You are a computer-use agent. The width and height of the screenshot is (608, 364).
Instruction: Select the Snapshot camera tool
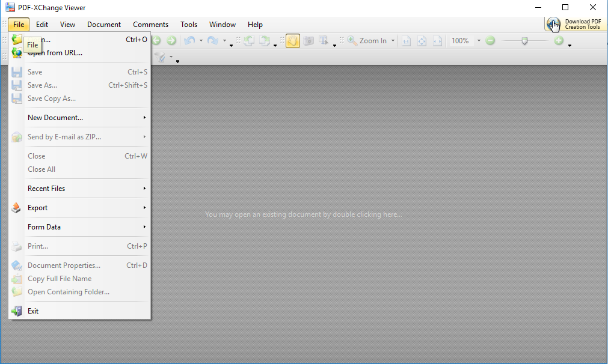[309, 41]
